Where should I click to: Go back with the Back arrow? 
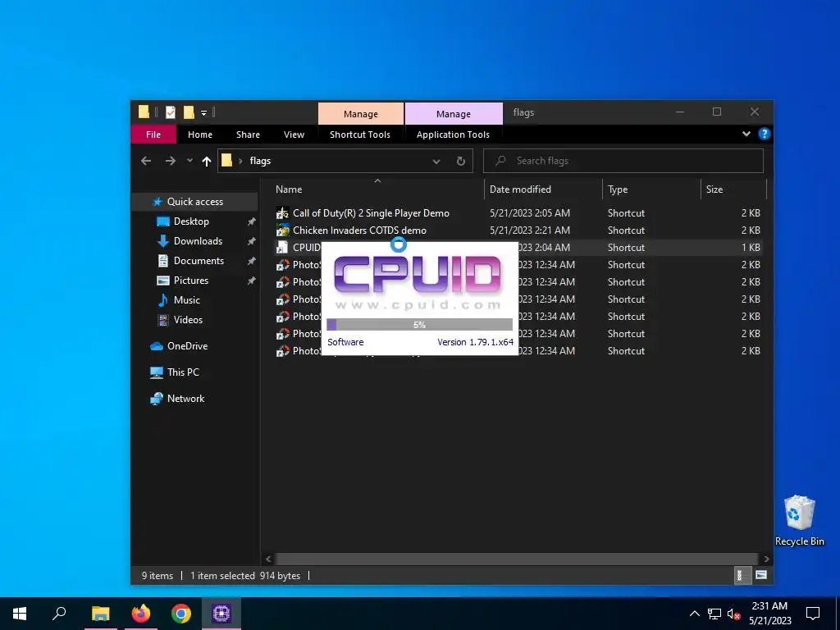click(146, 161)
